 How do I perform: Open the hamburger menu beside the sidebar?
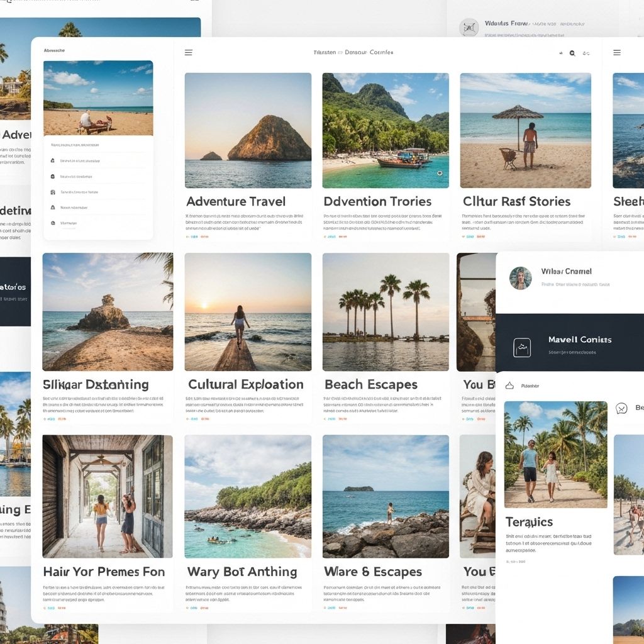coord(189,53)
